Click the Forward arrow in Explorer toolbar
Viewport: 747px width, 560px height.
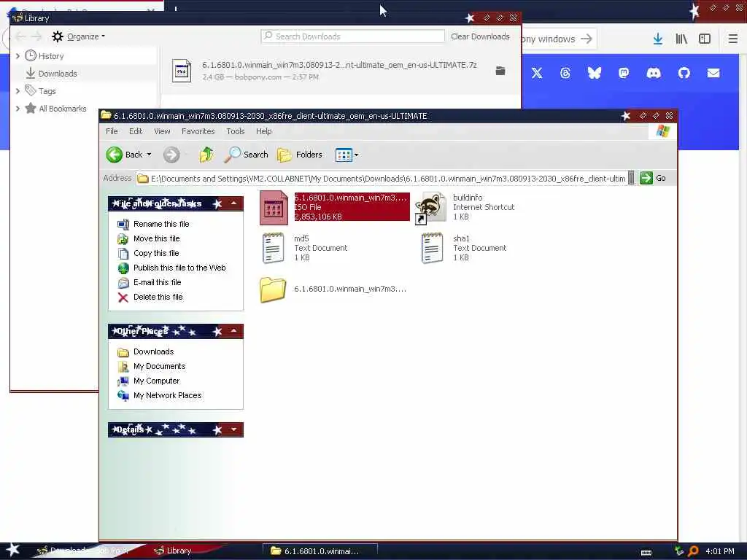tap(171, 155)
